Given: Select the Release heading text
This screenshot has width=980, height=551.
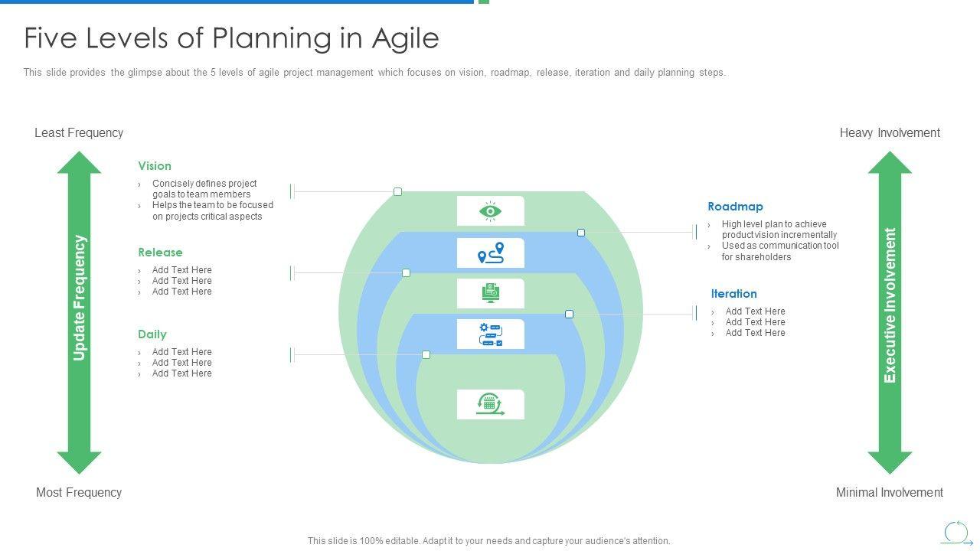Looking at the screenshot, I should click(x=160, y=253).
